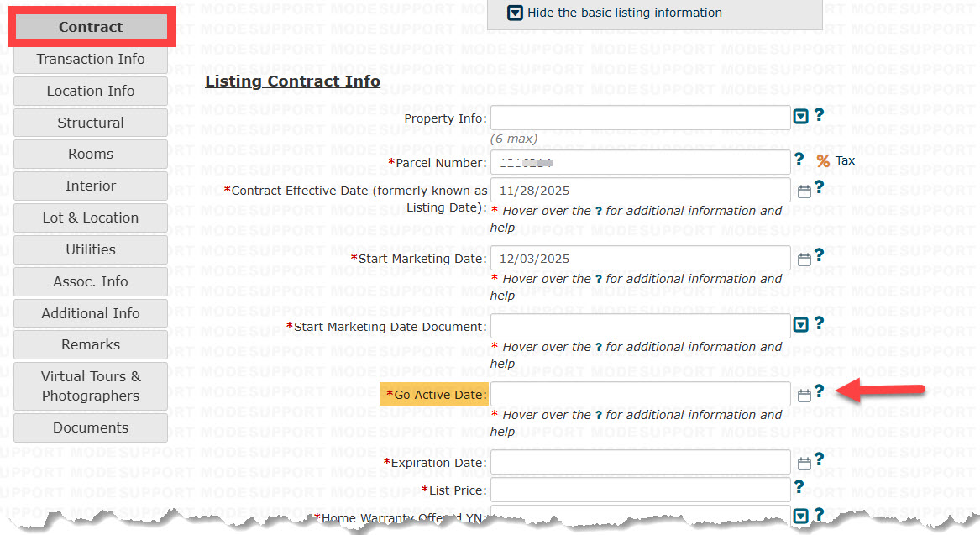Click into the List Price input field
This screenshot has width=980, height=535.
click(x=641, y=490)
